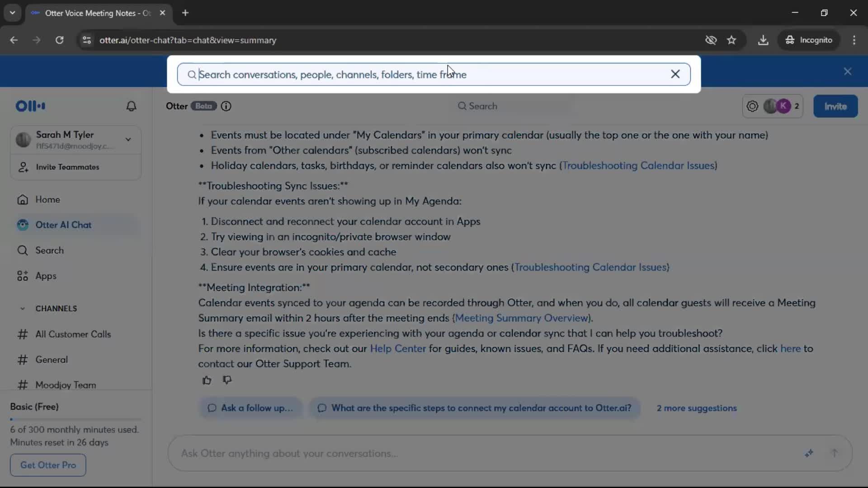This screenshot has height=488, width=868.
Task: Give the response a thumbs down
Action: tap(227, 380)
